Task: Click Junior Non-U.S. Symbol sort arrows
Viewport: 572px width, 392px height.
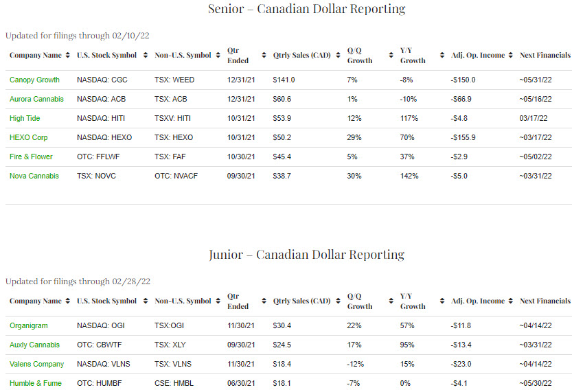Action: [217, 301]
